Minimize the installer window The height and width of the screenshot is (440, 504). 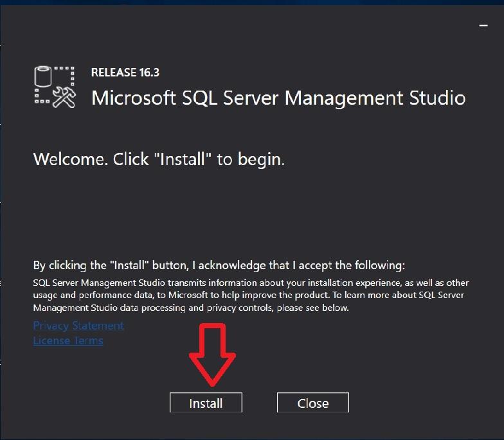coord(483,24)
